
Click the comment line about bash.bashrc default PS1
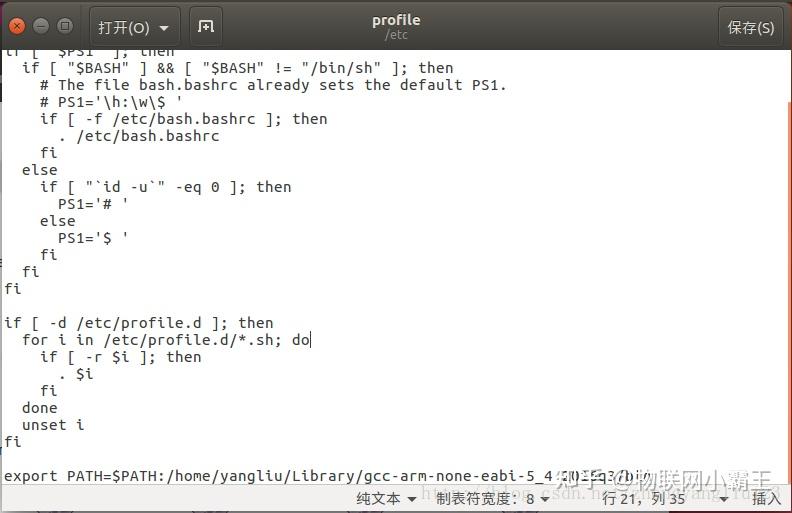click(273, 85)
